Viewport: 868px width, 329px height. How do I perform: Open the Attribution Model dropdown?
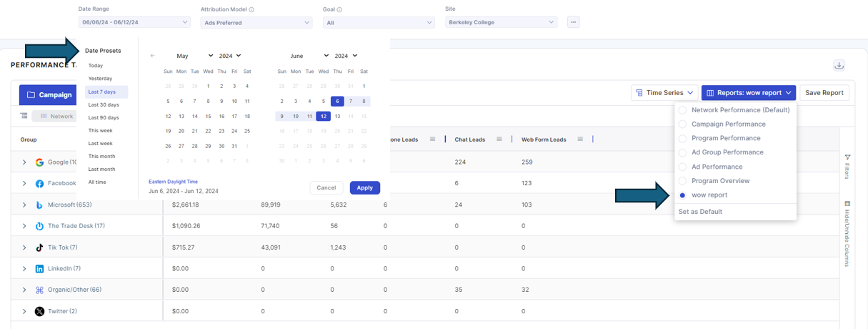256,22
